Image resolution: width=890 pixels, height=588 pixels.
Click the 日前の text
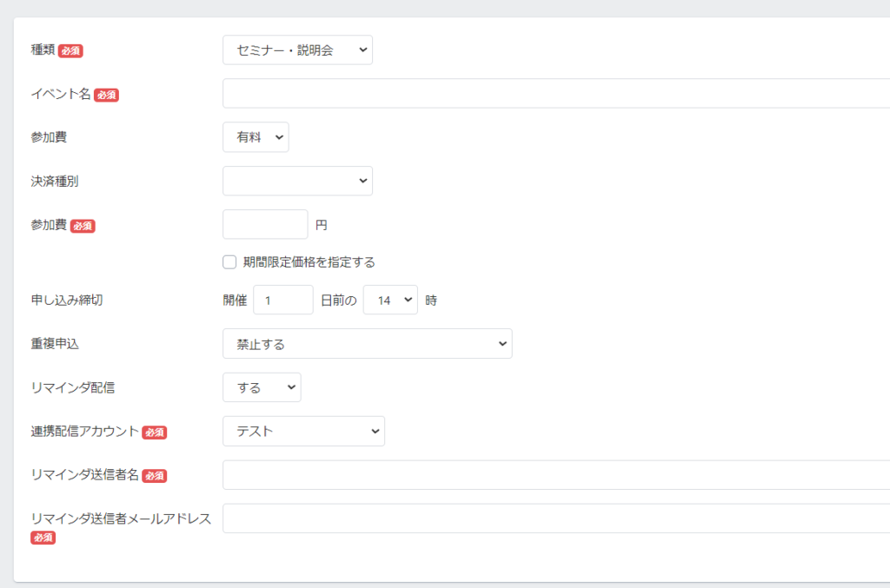pyautogui.click(x=339, y=301)
